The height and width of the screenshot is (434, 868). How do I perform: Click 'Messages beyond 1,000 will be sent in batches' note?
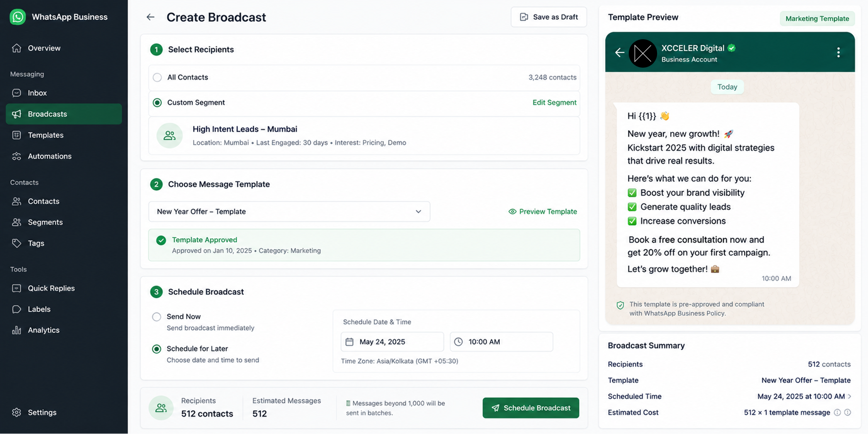396,408
